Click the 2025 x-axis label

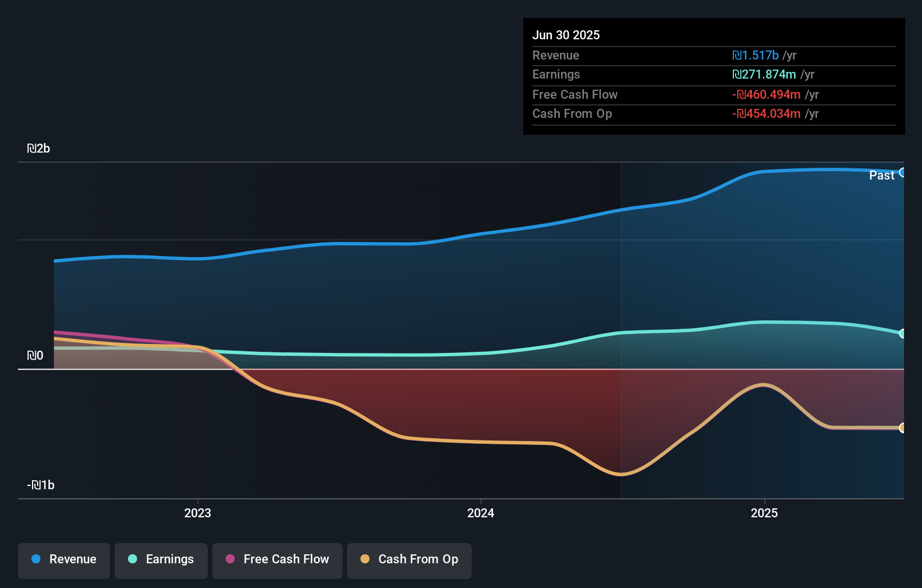pyautogui.click(x=764, y=513)
